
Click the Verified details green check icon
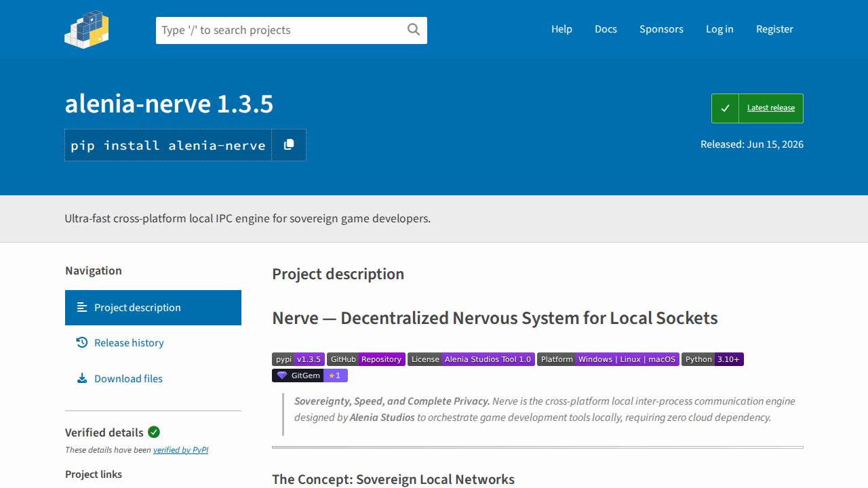pyautogui.click(x=154, y=432)
